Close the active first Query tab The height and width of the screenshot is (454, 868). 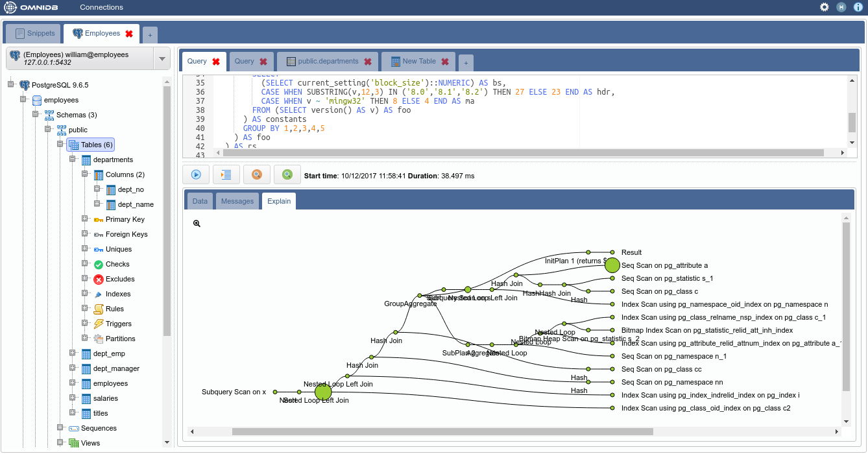pyautogui.click(x=216, y=62)
